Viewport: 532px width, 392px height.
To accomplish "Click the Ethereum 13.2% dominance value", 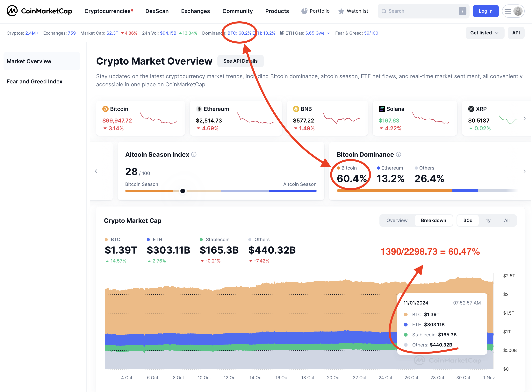I will [391, 178].
